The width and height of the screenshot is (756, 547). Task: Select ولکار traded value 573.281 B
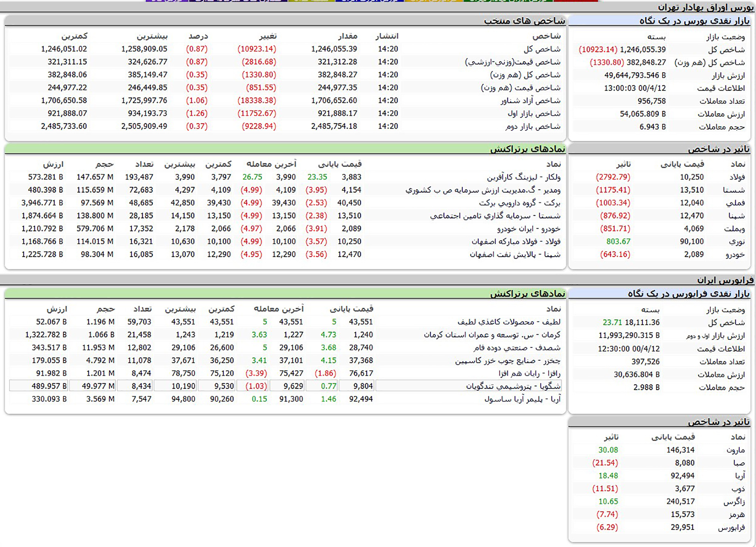pos(46,177)
